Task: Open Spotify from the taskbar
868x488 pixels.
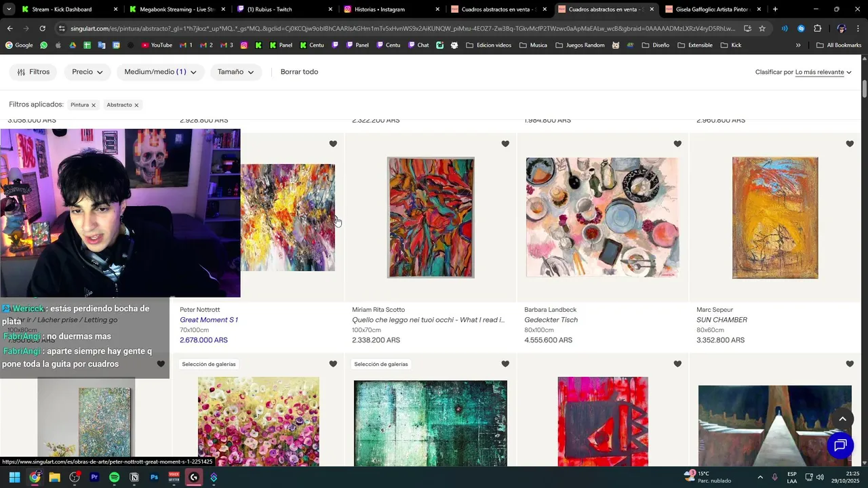Action: pyautogui.click(x=115, y=477)
